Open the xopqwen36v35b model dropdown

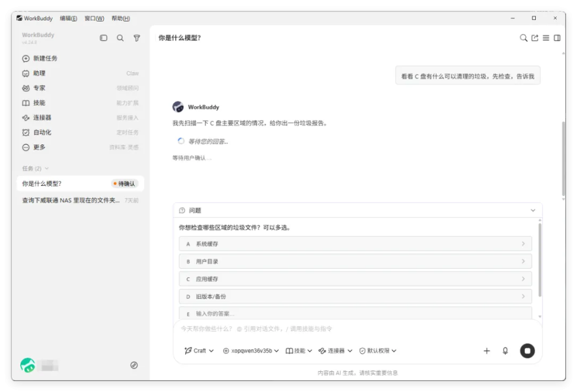click(x=251, y=351)
